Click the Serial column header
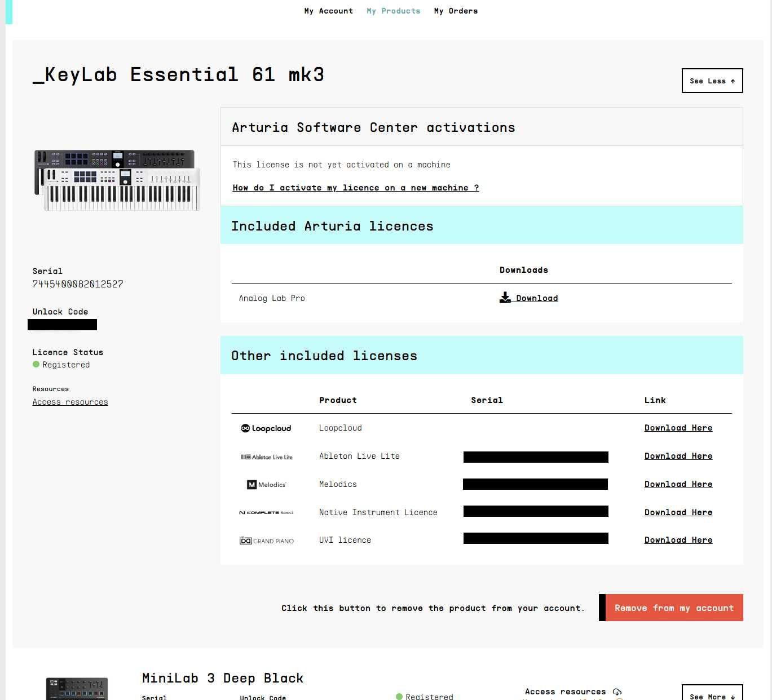This screenshot has width=772, height=700. (487, 400)
